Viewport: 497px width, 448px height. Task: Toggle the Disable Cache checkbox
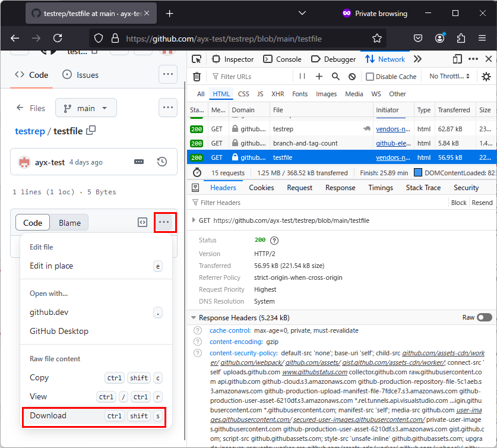tap(370, 77)
